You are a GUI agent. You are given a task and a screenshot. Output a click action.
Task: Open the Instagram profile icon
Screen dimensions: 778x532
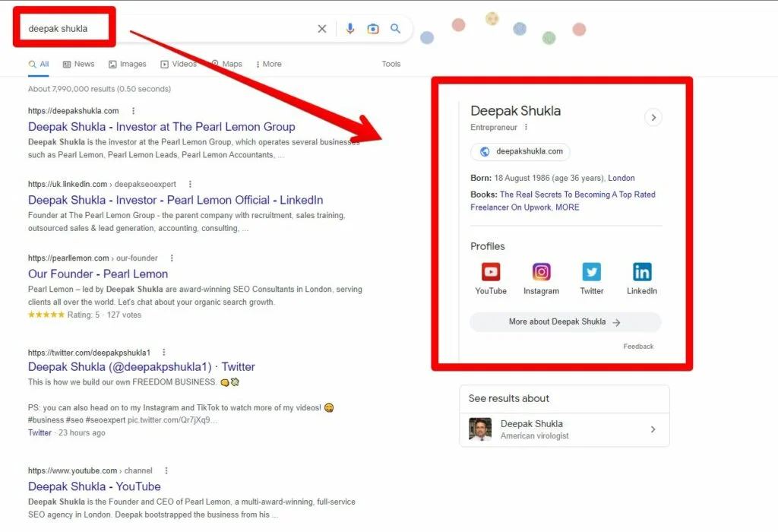541,272
